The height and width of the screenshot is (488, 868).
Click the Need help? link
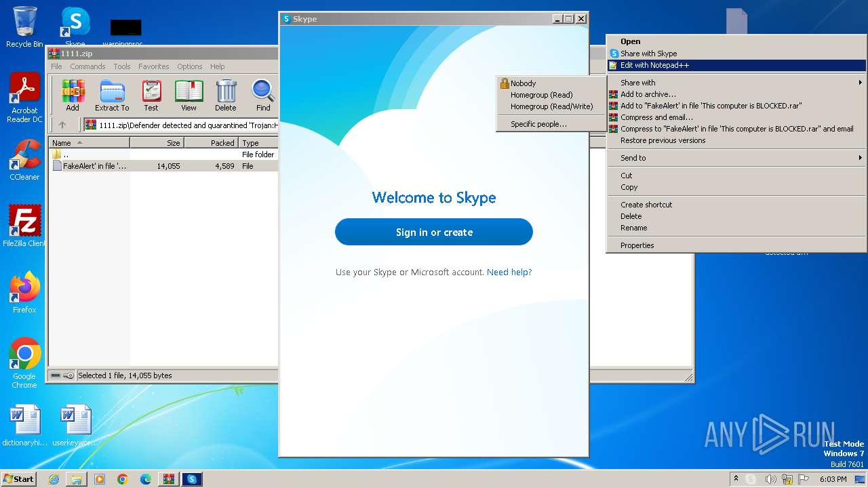coord(509,272)
